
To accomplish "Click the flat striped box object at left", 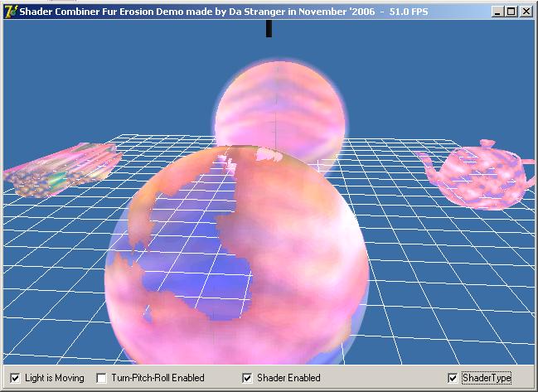I will pos(62,170).
